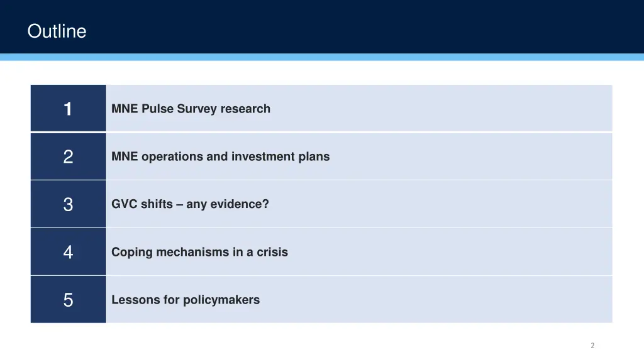The image size is (644, 362).
Task: Click the Outline slide title
Action: click(x=57, y=31)
